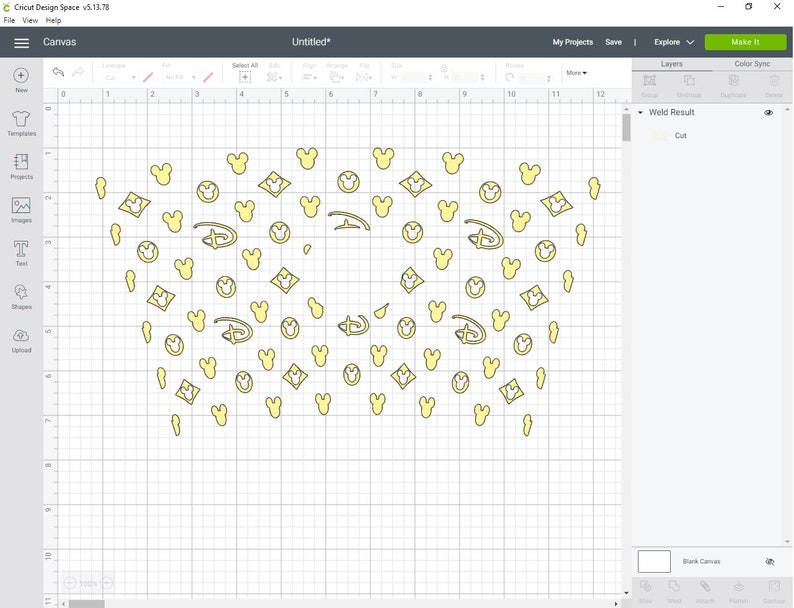Click the Rotate stepper arrows
This screenshot has width=794, height=608.
[x=548, y=78]
